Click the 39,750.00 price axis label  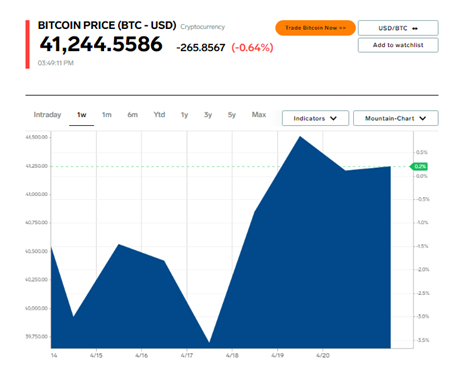(37, 337)
